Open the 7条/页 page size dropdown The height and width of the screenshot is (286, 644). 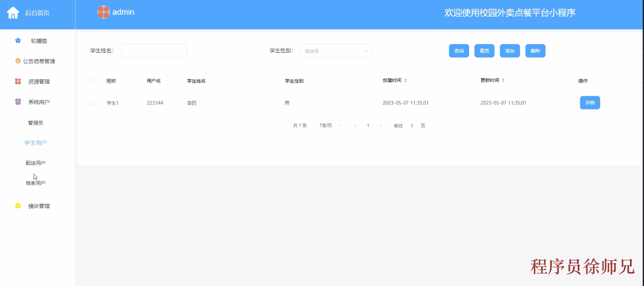tap(330, 125)
